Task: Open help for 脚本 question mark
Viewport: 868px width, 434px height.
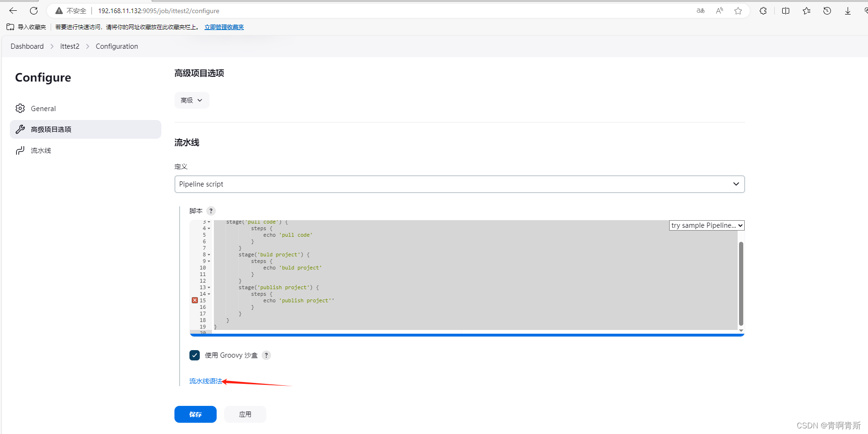Action: pos(211,211)
